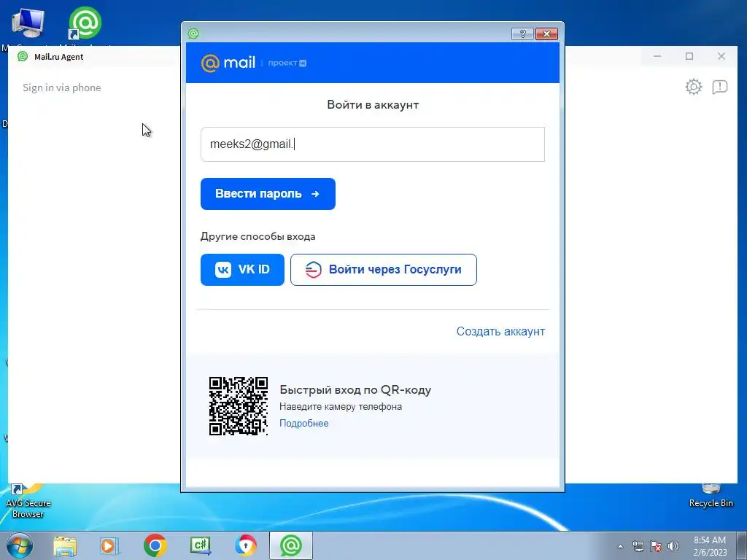Open the Windows Start menu

click(x=20, y=545)
